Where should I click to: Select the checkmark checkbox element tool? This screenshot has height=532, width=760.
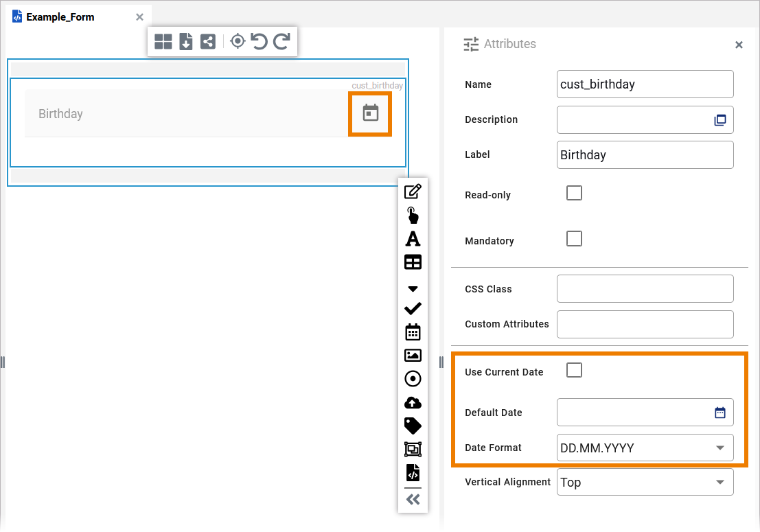pos(413,309)
